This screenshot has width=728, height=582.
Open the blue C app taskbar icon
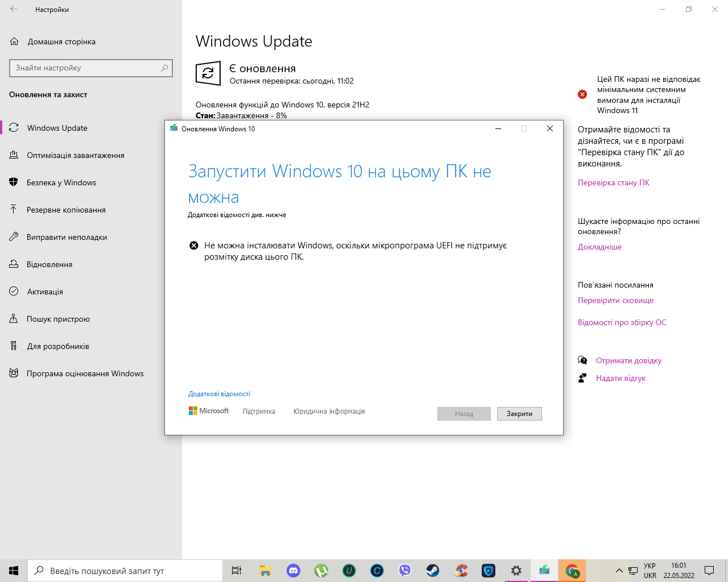click(x=377, y=571)
